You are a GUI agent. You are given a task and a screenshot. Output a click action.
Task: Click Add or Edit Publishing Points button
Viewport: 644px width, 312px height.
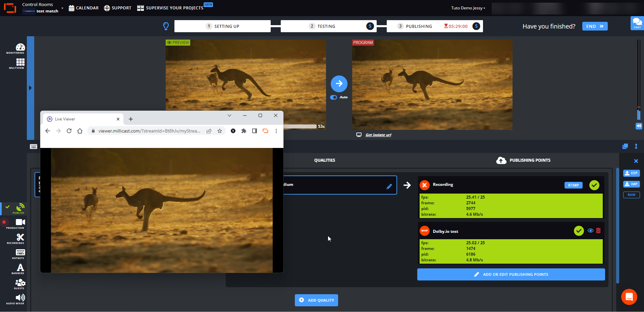(511, 274)
